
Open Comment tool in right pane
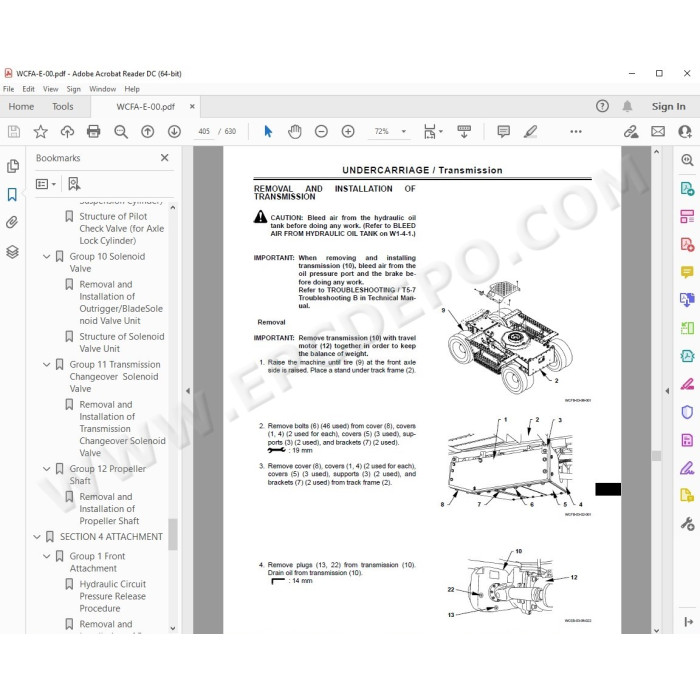click(x=687, y=272)
